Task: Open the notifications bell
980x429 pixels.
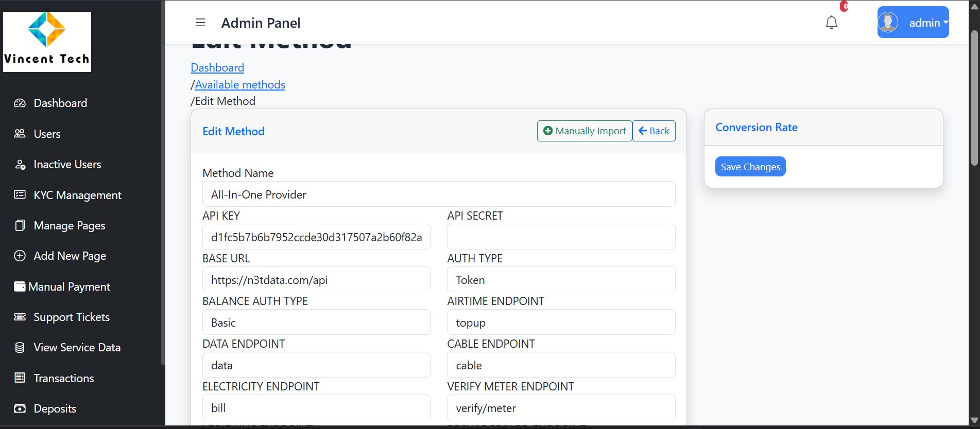Action: 831,23
